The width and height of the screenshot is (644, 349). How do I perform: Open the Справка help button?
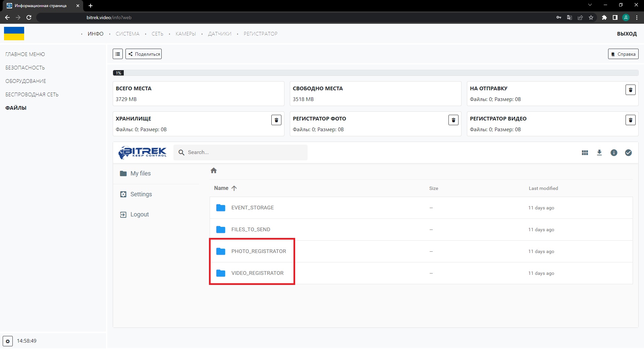623,54
